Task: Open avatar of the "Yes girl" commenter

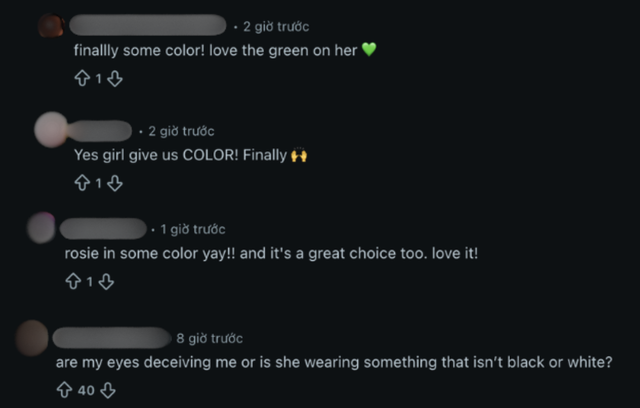Action: coord(51,130)
